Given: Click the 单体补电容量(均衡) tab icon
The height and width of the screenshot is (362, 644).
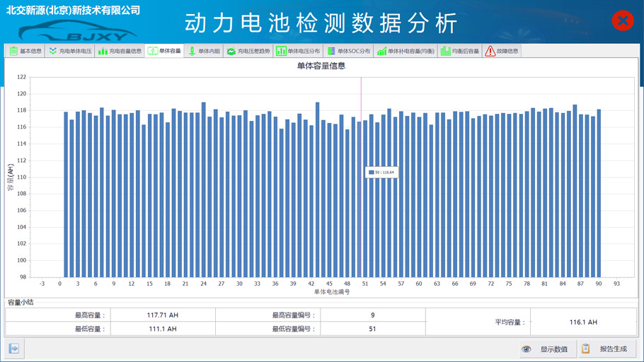Looking at the screenshot, I should [381, 51].
